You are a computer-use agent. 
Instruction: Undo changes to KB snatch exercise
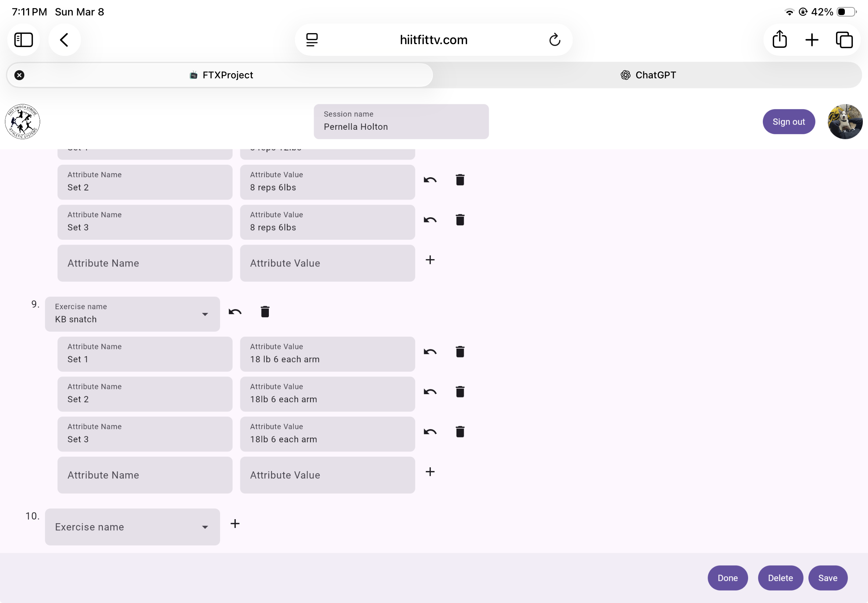coord(235,312)
